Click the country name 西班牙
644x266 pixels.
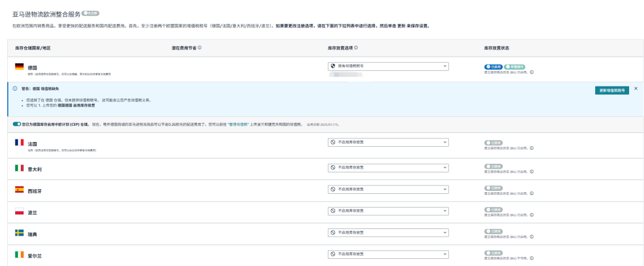[35, 191]
